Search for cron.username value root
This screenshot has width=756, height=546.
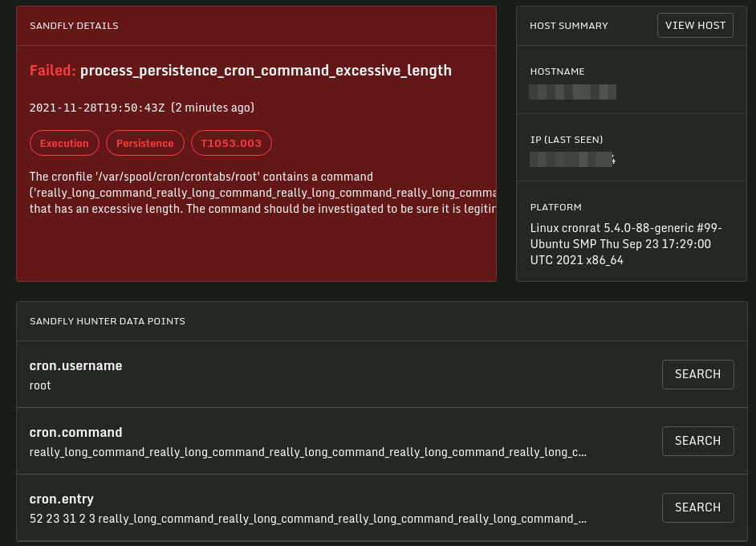697,374
